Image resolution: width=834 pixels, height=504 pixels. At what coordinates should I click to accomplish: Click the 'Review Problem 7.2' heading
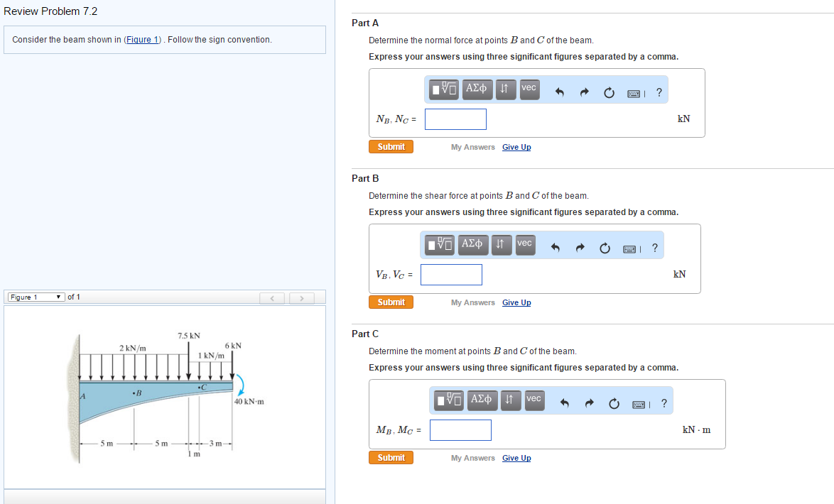[x=50, y=11]
